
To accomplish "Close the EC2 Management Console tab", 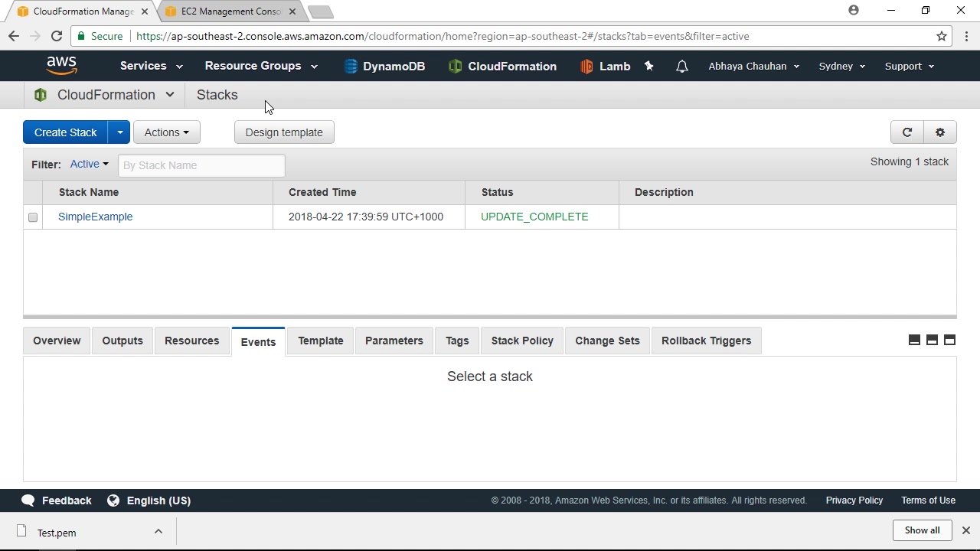I will (x=292, y=11).
